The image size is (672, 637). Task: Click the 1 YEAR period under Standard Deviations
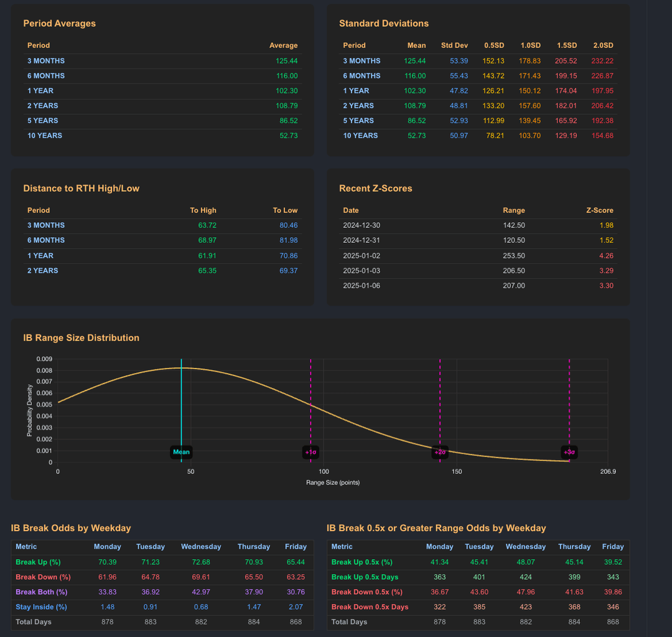pyautogui.click(x=353, y=90)
